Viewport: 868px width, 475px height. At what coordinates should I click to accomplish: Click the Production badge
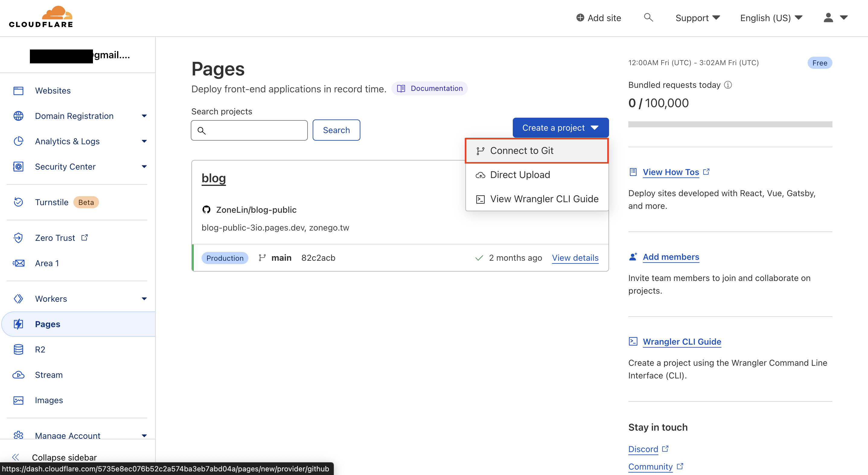click(x=225, y=258)
